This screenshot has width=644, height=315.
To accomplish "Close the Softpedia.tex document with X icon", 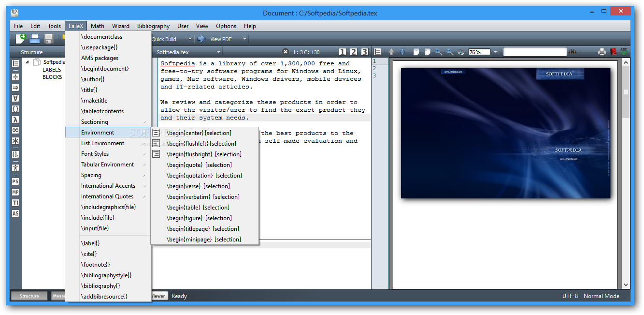I will [285, 52].
